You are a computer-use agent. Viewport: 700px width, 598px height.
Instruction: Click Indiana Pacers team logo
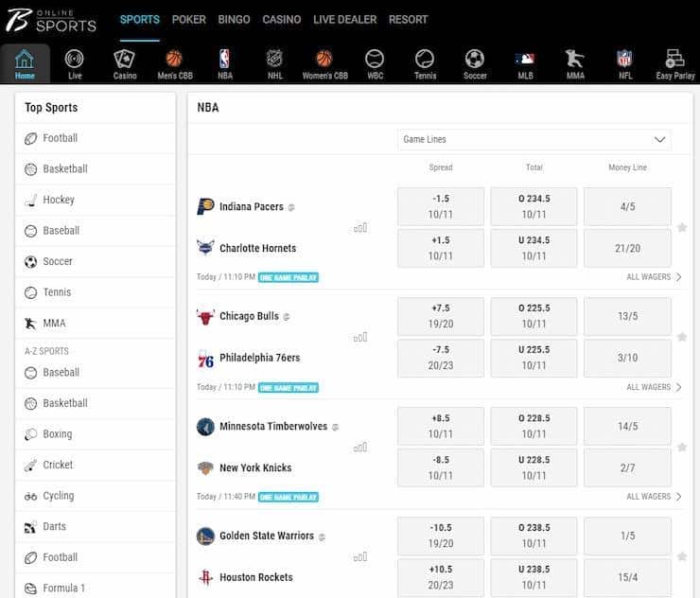point(205,206)
